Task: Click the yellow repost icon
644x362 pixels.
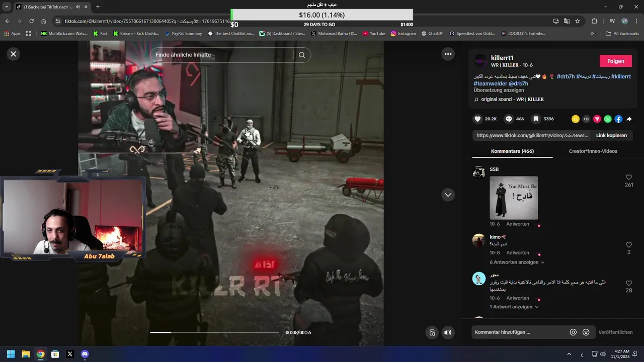Action: click(576, 119)
